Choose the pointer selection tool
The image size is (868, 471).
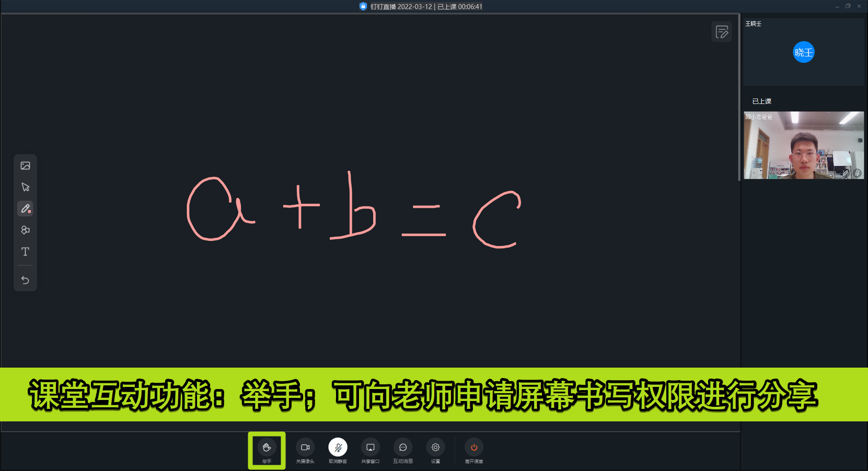tap(25, 187)
